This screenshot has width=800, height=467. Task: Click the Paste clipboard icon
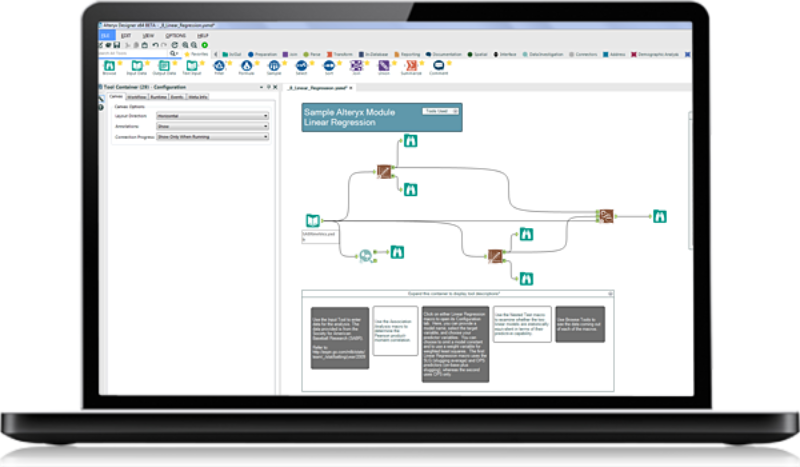point(145,45)
